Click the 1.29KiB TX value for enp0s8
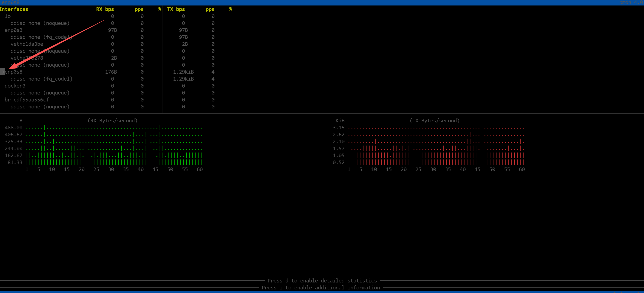The width and height of the screenshot is (644, 293). (183, 72)
